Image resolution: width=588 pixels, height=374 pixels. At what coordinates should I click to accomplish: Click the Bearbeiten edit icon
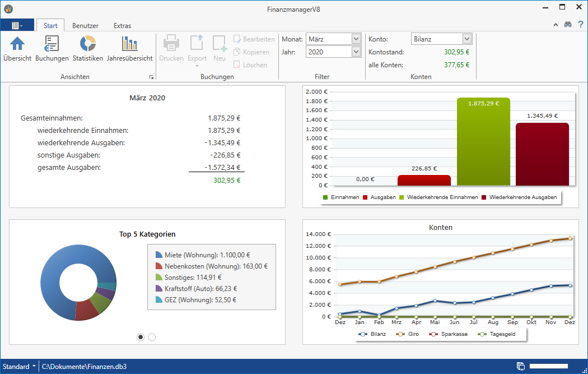click(237, 39)
